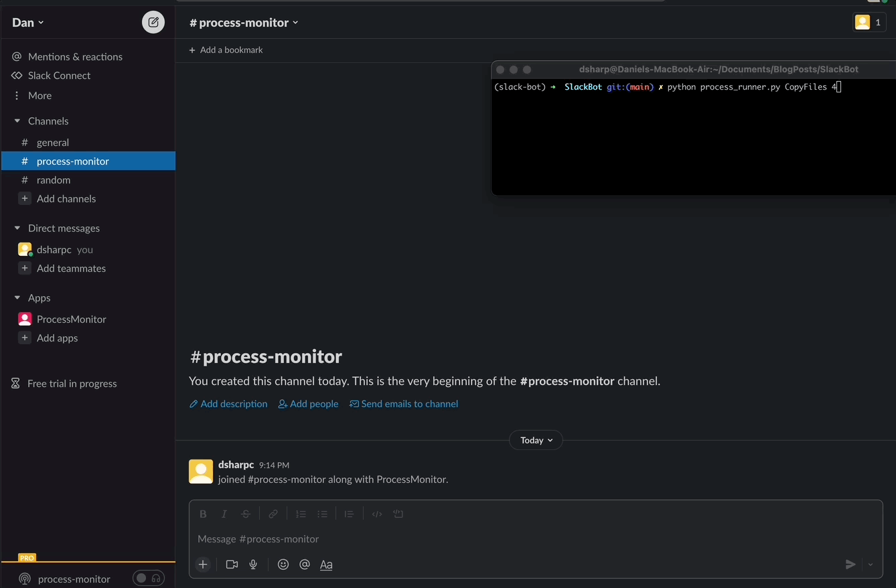Screen dimensions: 896x588
Task: View channel members avatar count
Action: (x=870, y=22)
